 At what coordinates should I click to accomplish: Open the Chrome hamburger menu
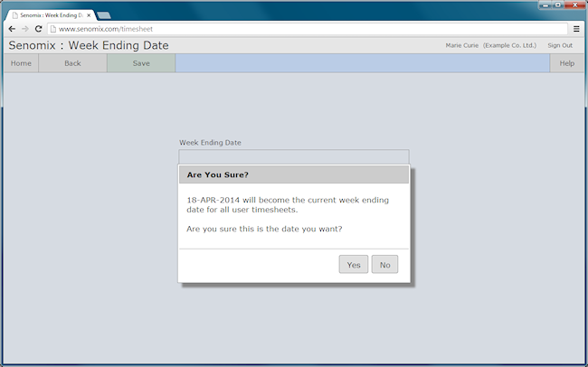tap(576, 29)
